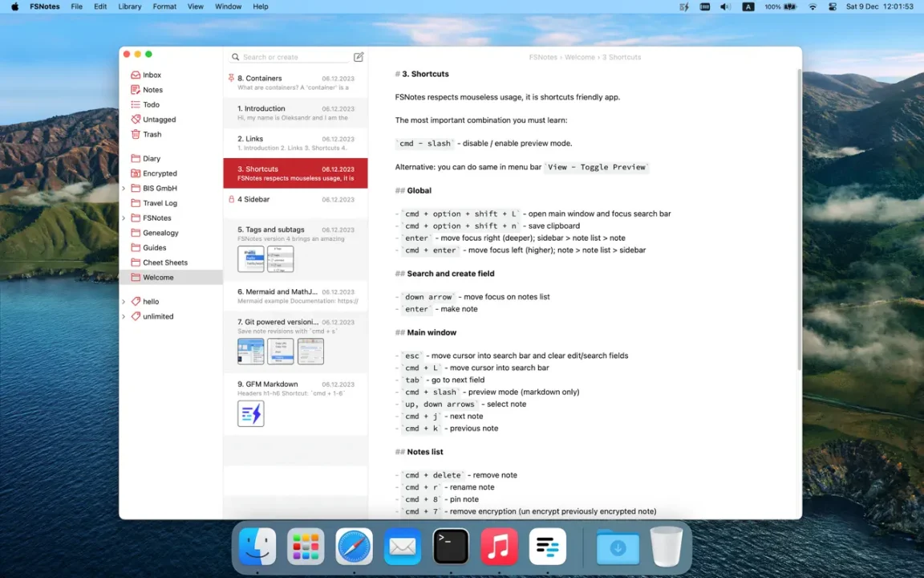Expand the hello tag

point(124,301)
